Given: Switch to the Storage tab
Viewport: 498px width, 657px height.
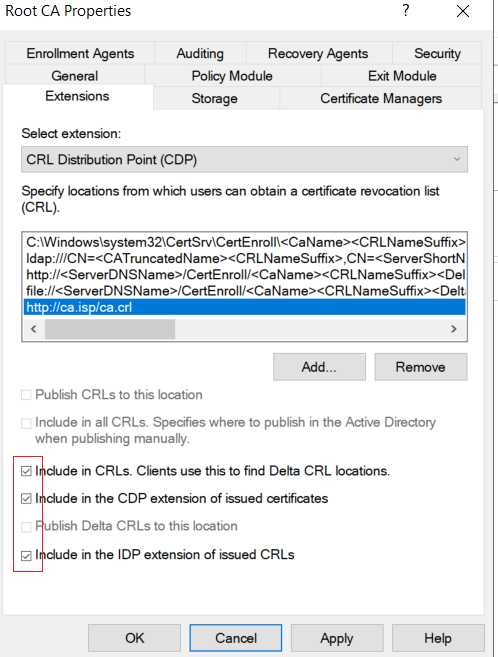Looking at the screenshot, I should click(214, 98).
